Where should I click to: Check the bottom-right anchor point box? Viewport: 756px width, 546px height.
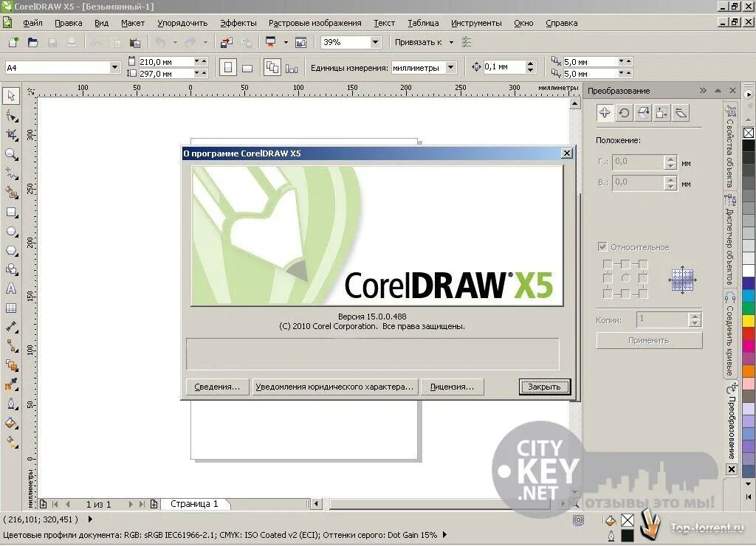[643, 294]
